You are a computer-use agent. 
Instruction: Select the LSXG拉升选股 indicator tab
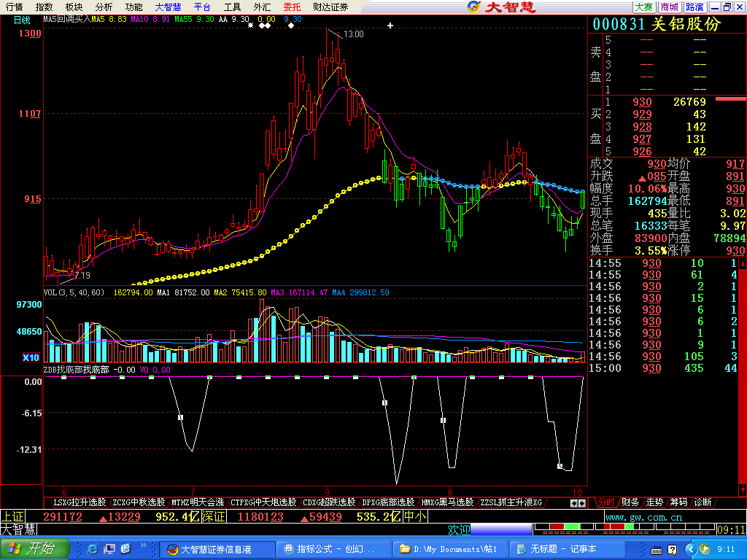(79, 502)
